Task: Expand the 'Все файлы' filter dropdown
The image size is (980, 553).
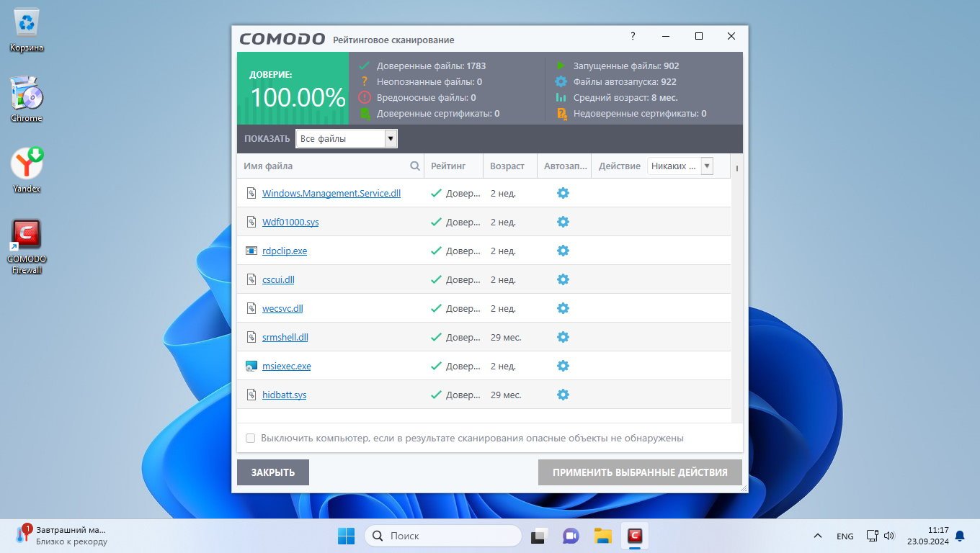Action: pos(391,139)
